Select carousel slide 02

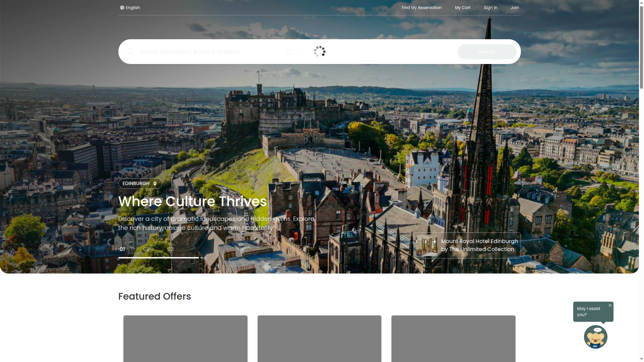point(146,249)
